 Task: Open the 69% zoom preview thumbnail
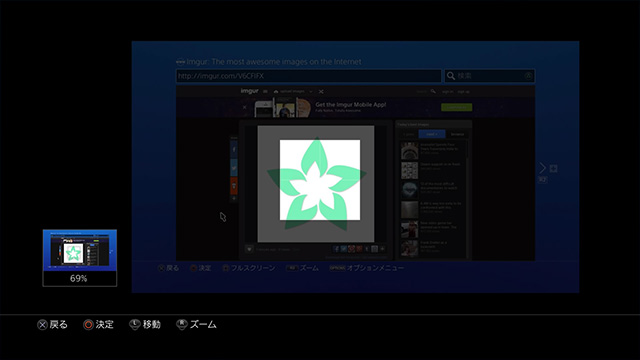[80, 258]
